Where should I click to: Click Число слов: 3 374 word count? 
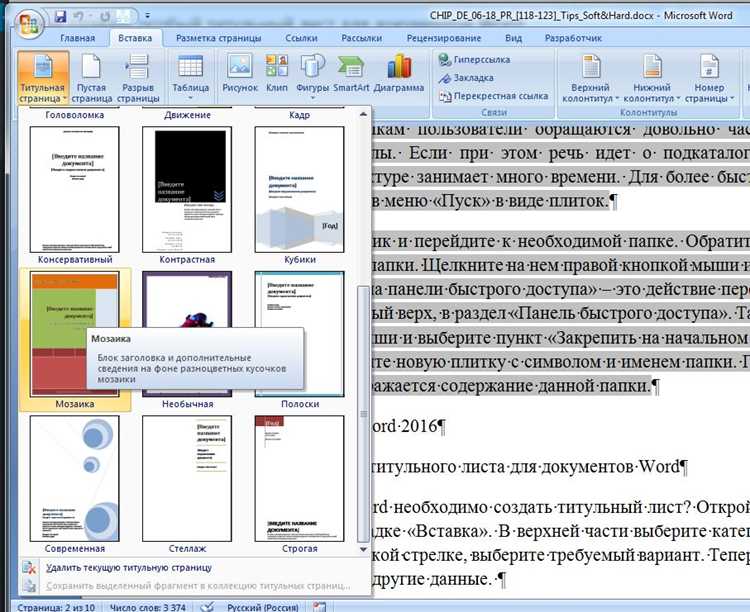[147, 607]
